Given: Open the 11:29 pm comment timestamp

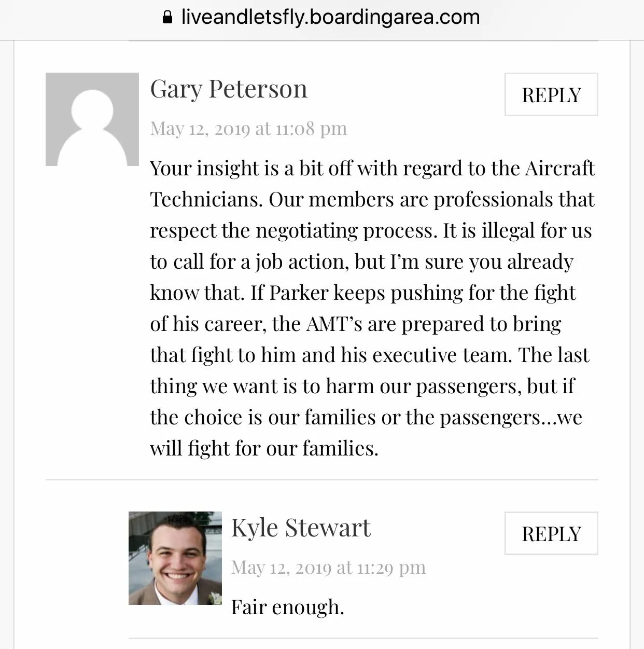Looking at the screenshot, I should tap(328, 567).
